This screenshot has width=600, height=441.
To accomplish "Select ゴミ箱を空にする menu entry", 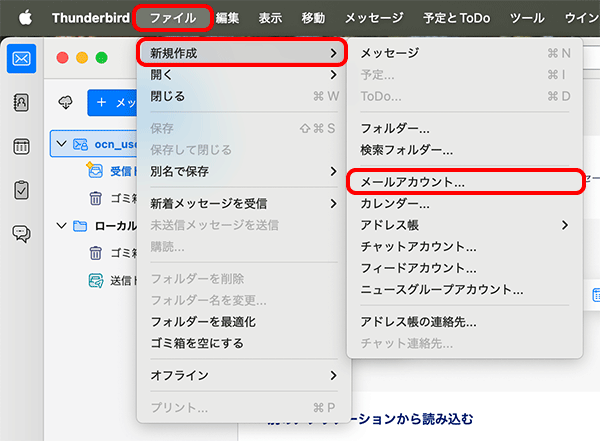I will point(196,343).
